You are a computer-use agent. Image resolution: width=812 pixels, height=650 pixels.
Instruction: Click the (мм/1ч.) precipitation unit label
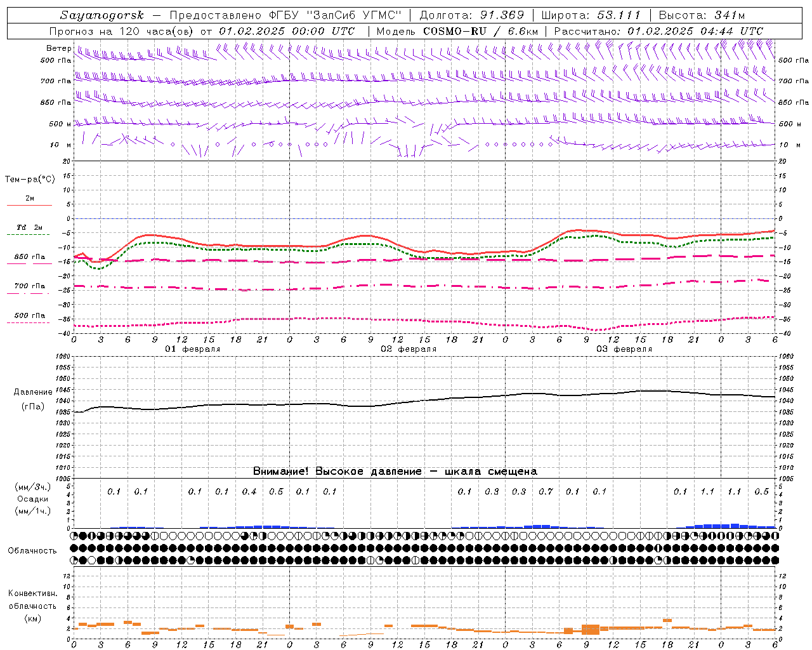(33, 511)
